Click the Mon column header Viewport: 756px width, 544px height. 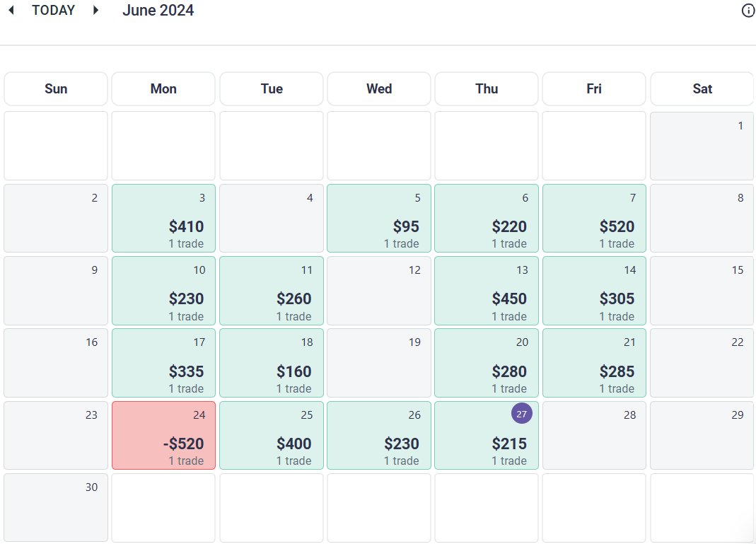point(163,88)
